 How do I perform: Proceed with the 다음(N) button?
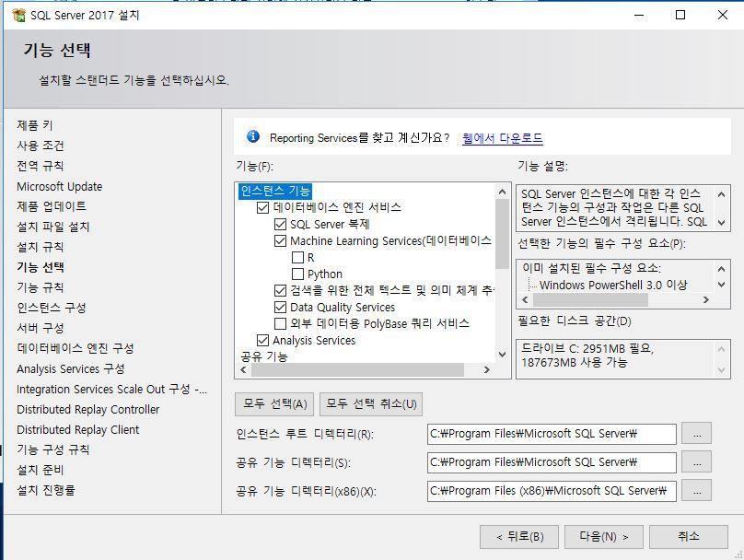pyautogui.click(x=603, y=537)
